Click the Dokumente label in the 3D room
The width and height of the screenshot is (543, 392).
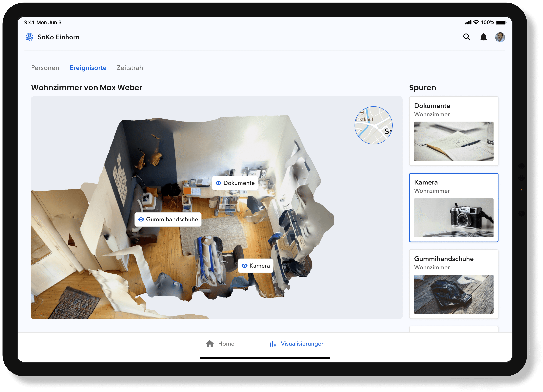point(235,183)
